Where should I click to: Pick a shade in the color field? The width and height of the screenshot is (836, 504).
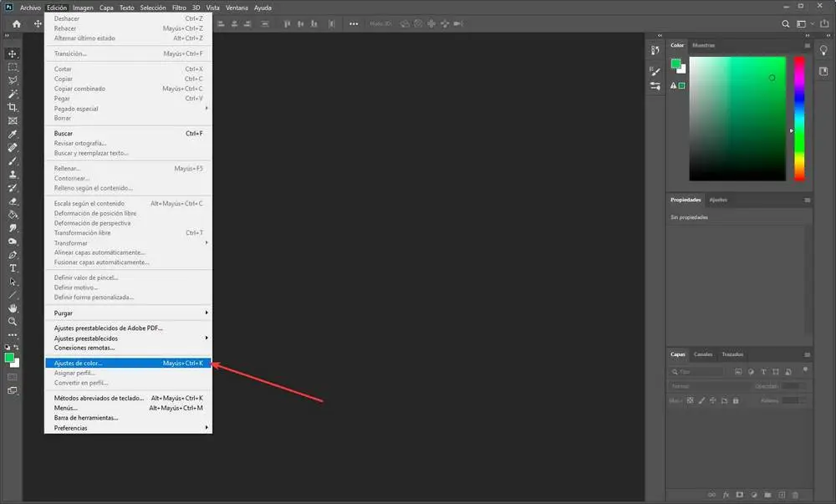pos(737,119)
